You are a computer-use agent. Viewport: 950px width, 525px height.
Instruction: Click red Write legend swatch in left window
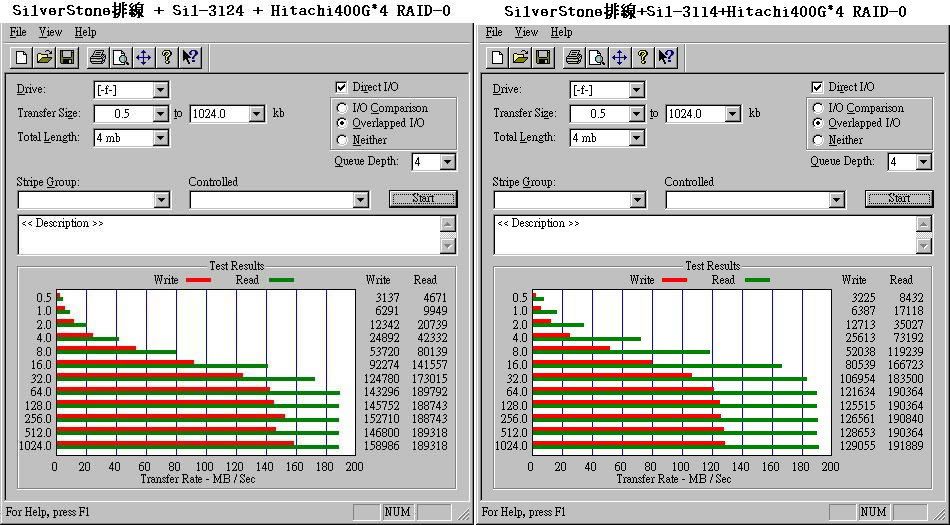tap(199, 280)
